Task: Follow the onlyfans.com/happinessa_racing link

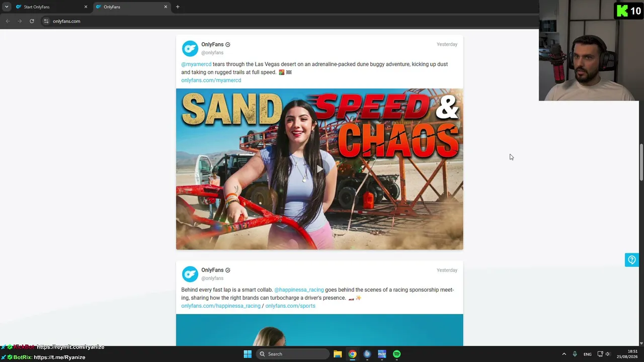Action: tap(221, 306)
